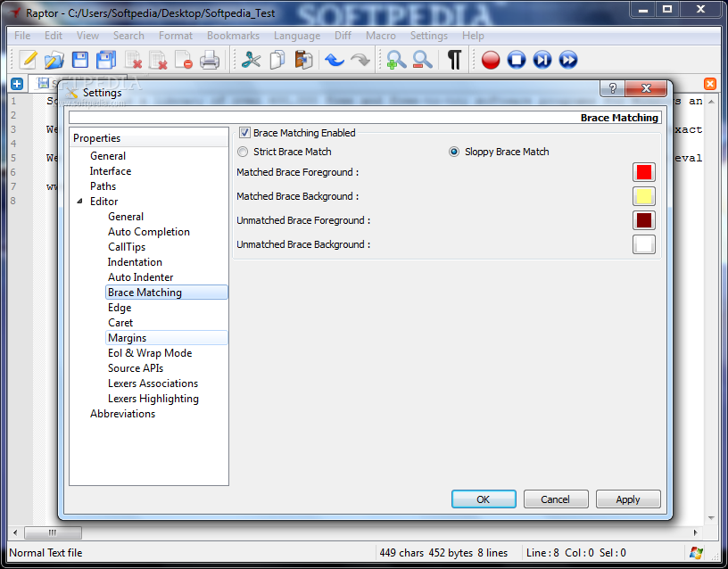Zoom out with the magnifier minus icon
The height and width of the screenshot is (569, 728).
(423, 60)
